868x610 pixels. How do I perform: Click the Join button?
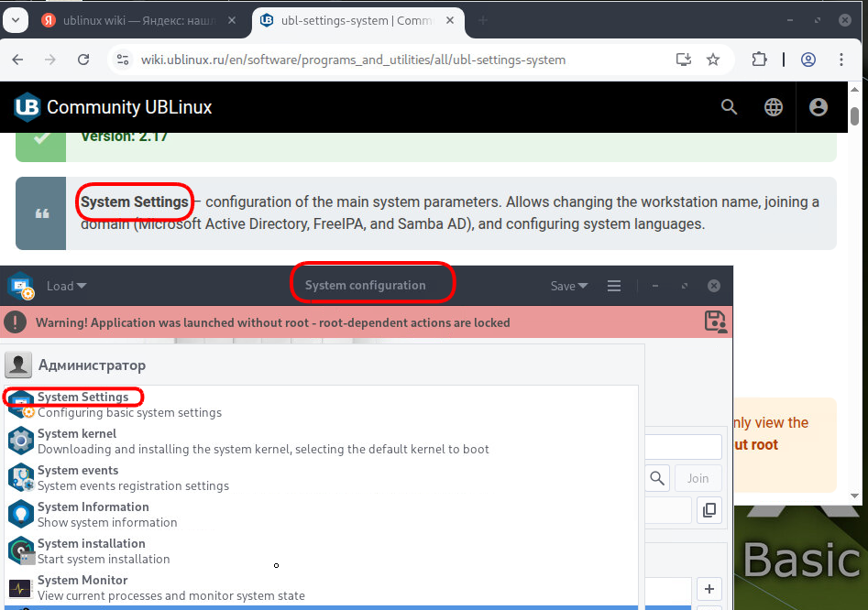698,478
